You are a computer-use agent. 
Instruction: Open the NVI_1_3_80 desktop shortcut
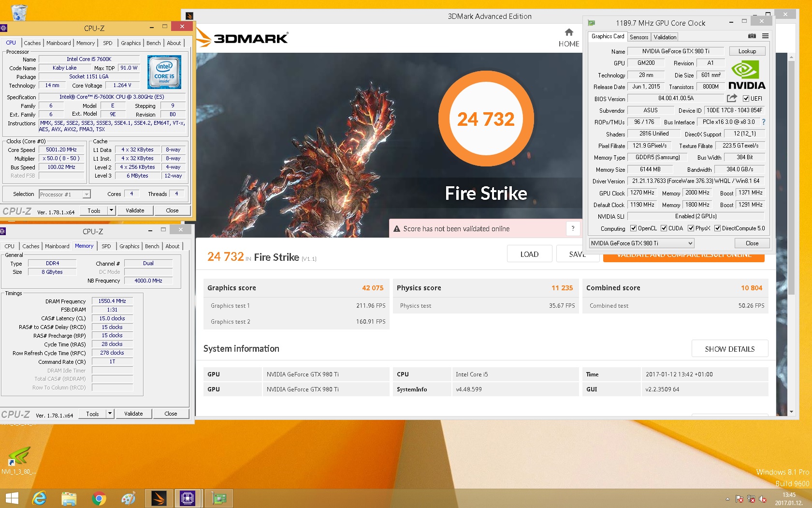[x=19, y=460]
